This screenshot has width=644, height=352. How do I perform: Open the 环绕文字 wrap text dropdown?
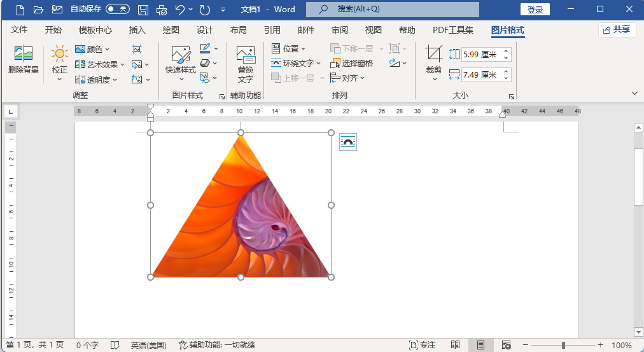pos(296,63)
